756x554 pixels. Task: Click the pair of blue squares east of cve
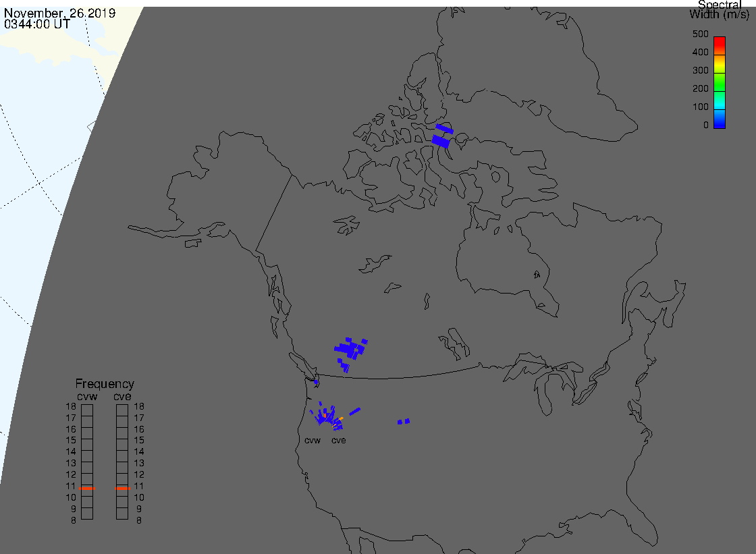tap(404, 422)
